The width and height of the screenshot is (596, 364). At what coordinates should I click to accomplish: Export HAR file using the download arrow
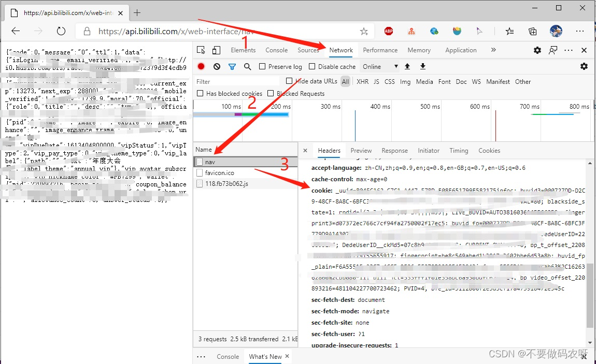click(424, 66)
